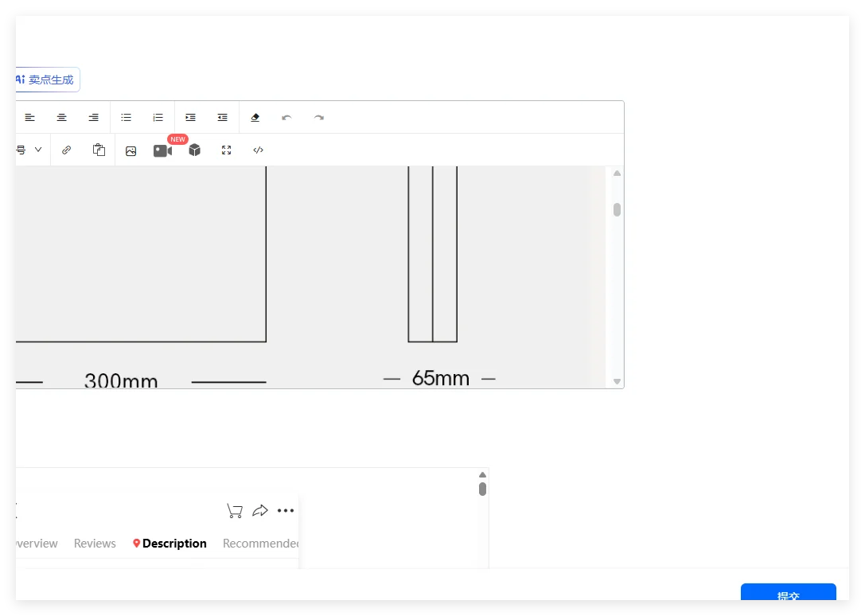Insert a hyperlink with link icon
This screenshot has width=865, height=616.
coord(66,150)
